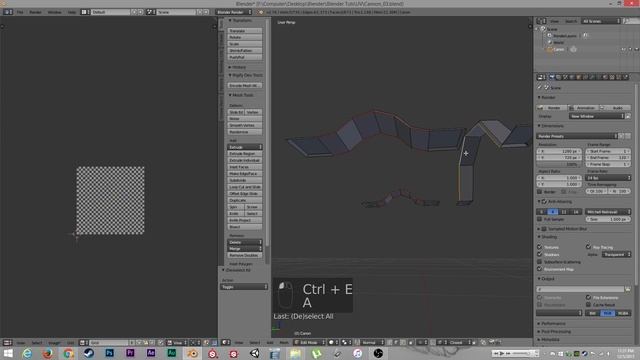
Task: Open Chrome from the Windows taskbar
Action: [68, 353]
